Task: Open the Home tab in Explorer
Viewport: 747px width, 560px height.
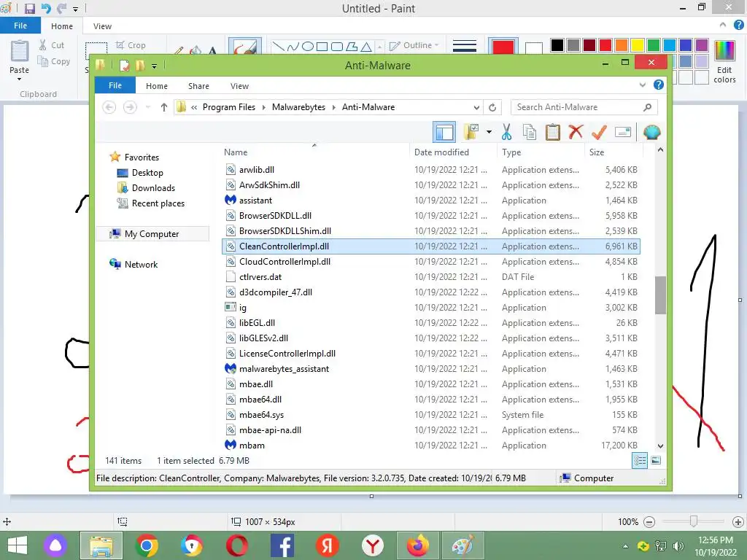Action: point(157,86)
